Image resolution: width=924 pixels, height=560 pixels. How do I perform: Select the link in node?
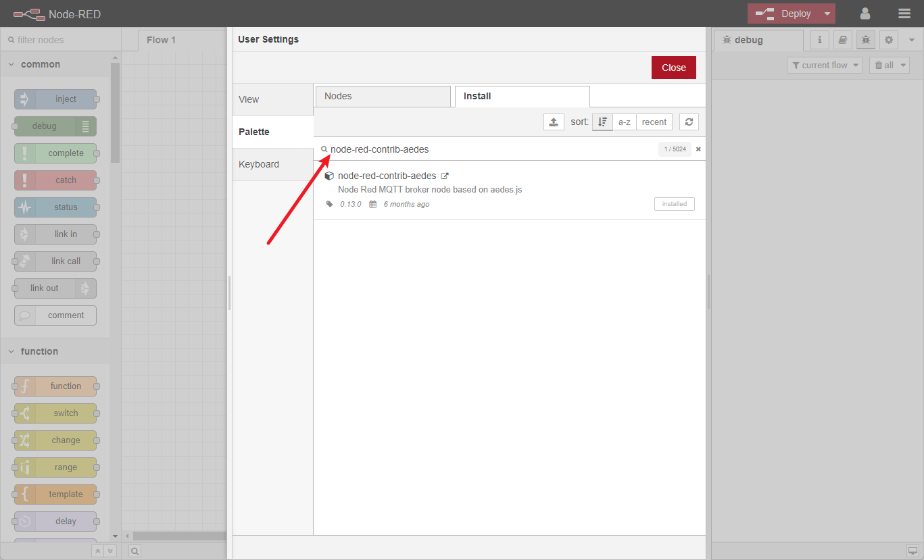55,234
